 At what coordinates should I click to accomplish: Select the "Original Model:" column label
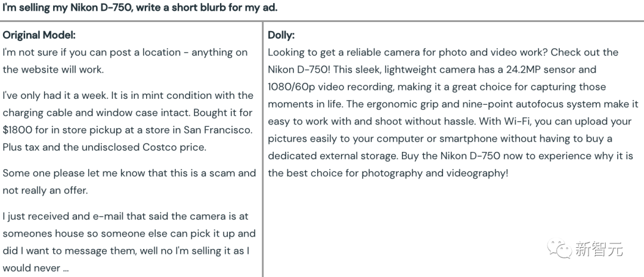[x=39, y=35]
